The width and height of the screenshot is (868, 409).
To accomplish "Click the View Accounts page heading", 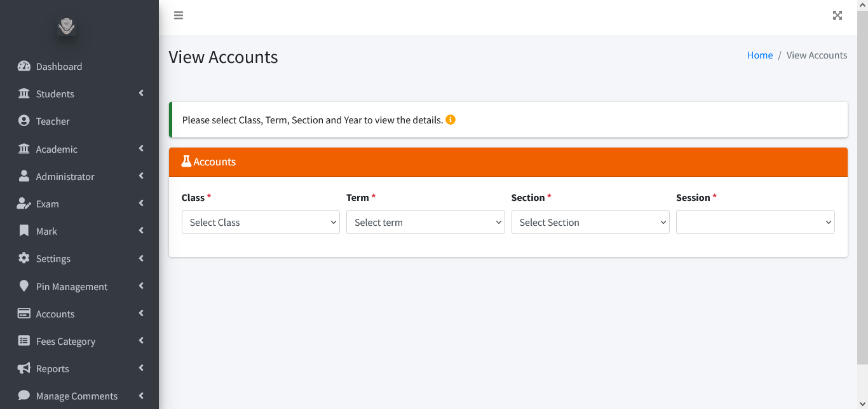I will click(x=223, y=57).
